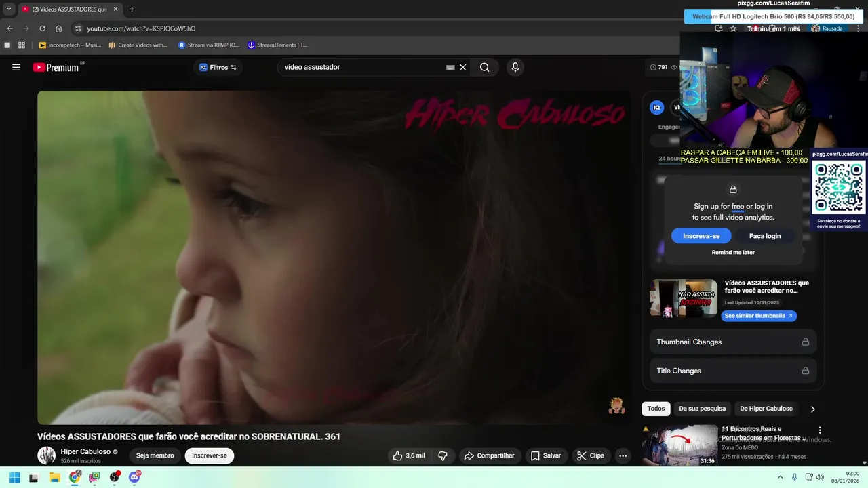
Task: Create a clip with the Clipe scissors button
Action: [591, 455]
